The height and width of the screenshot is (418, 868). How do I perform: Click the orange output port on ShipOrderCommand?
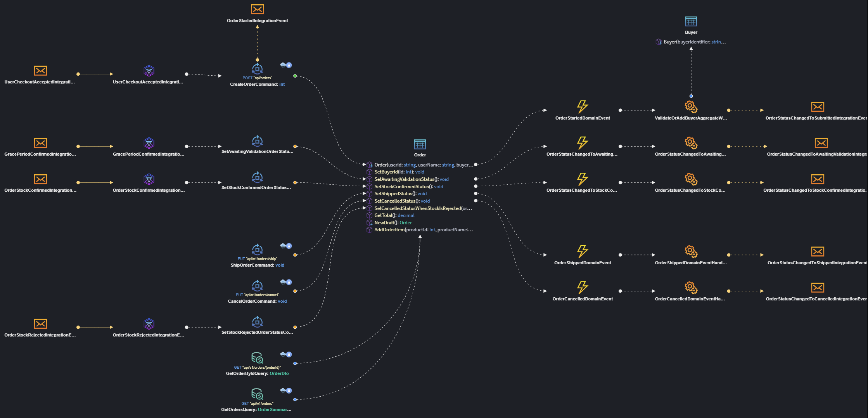pyautogui.click(x=296, y=255)
